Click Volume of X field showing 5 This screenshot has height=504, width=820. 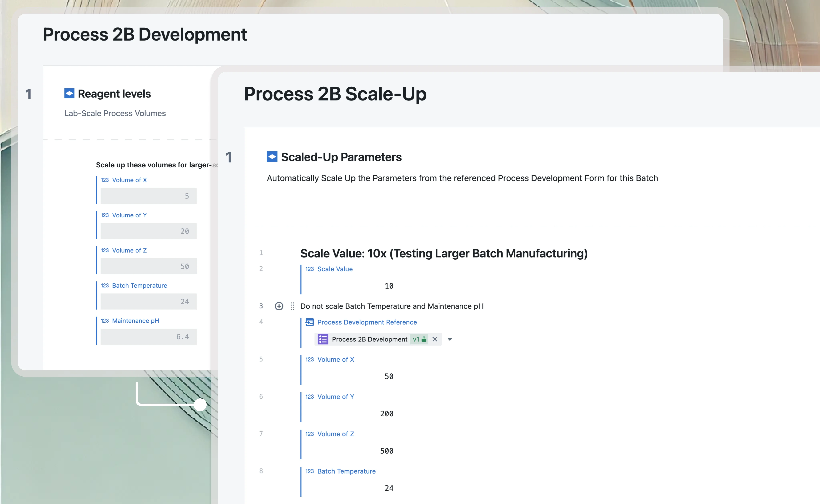coord(149,196)
